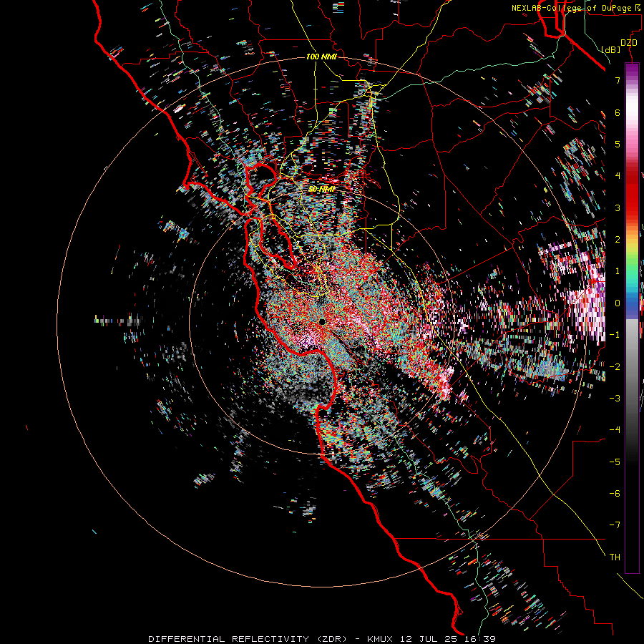Image resolution: width=644 pixels, height=644 pixels.
Task: Click the "16:39" scan time
Action: pos(481,639)
